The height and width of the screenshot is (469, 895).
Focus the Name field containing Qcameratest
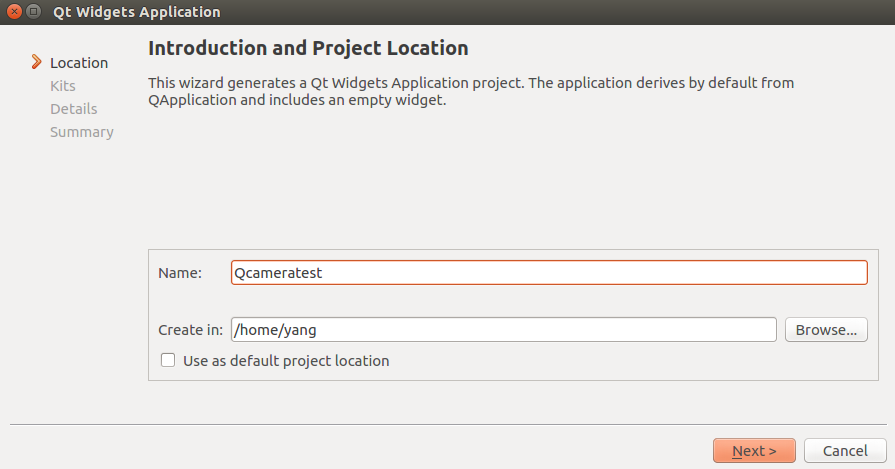click(549, 273)
